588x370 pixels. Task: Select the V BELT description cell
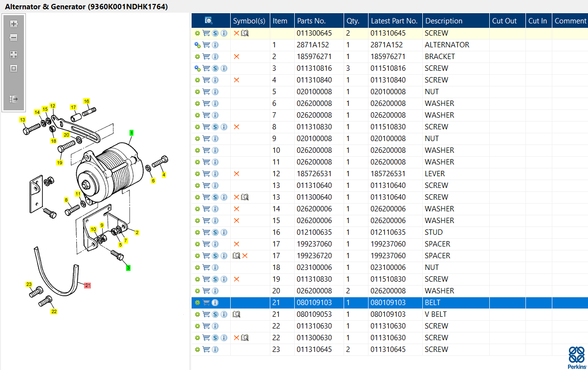coord(456,314)
